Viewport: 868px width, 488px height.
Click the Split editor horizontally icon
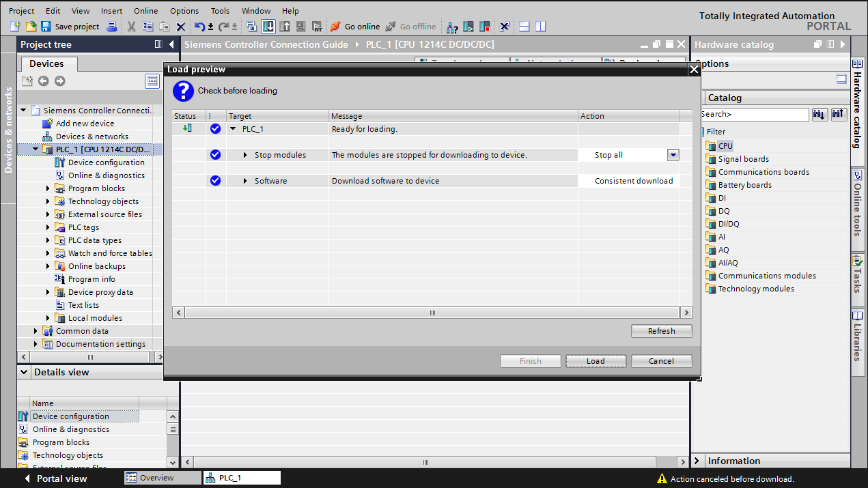coord(524,27)
